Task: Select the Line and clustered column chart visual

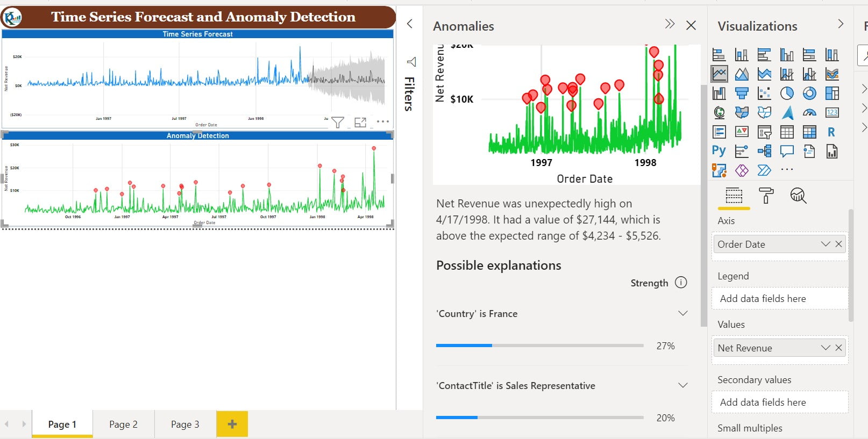Action: pos(809,74)
